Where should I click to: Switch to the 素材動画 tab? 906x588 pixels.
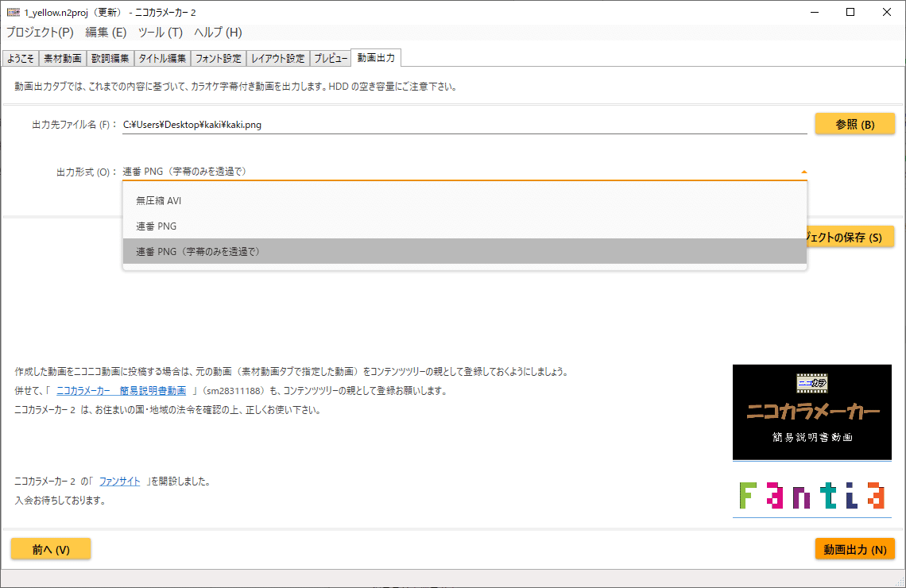62,57
